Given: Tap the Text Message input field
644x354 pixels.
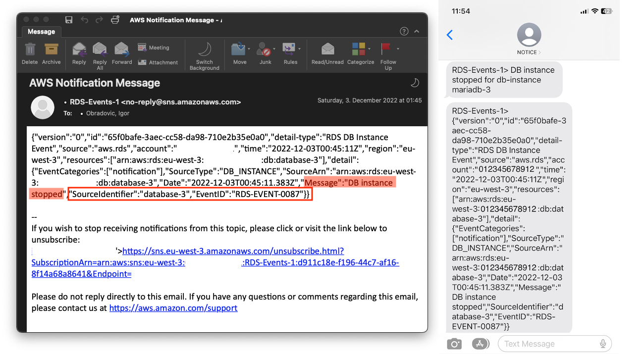Looking at the screenshot, I should [547, 344].
